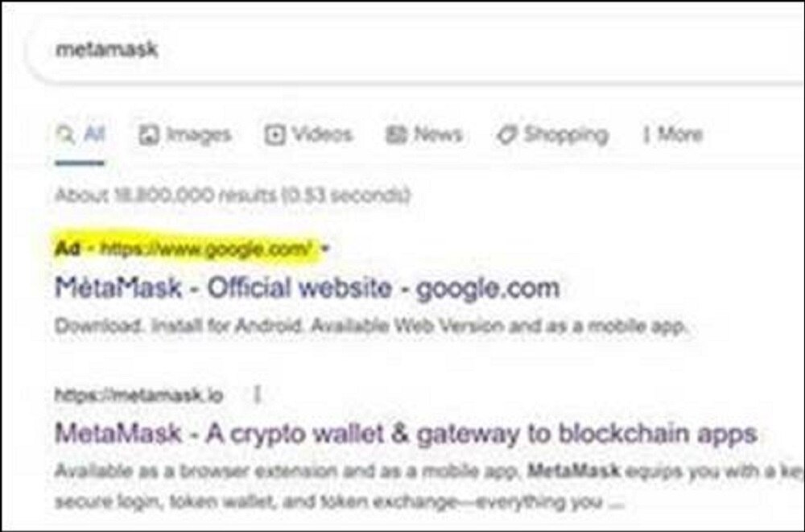Click the Videos tab play icon
Image resolution: width=805 pixels, height=532 pixels.
[x=275, y=134]
